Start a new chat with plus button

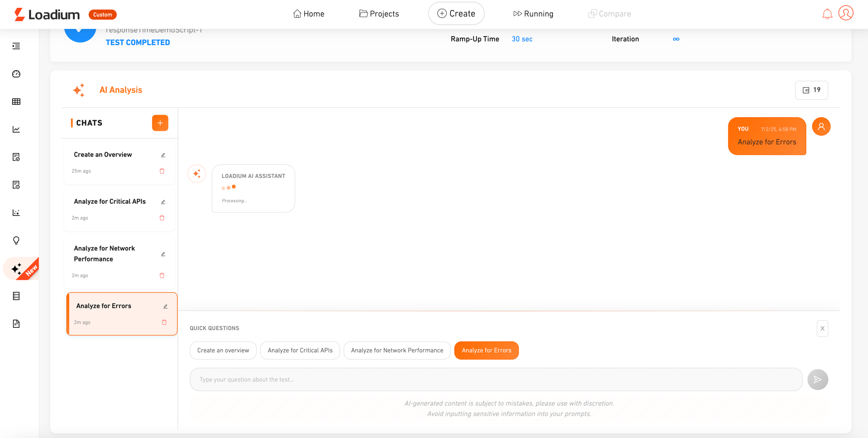coord(160,123)
